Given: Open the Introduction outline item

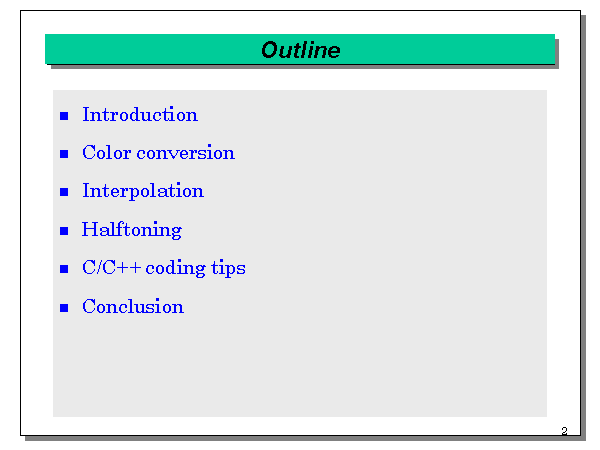Looking at the screenshot, I should [140, 115].
